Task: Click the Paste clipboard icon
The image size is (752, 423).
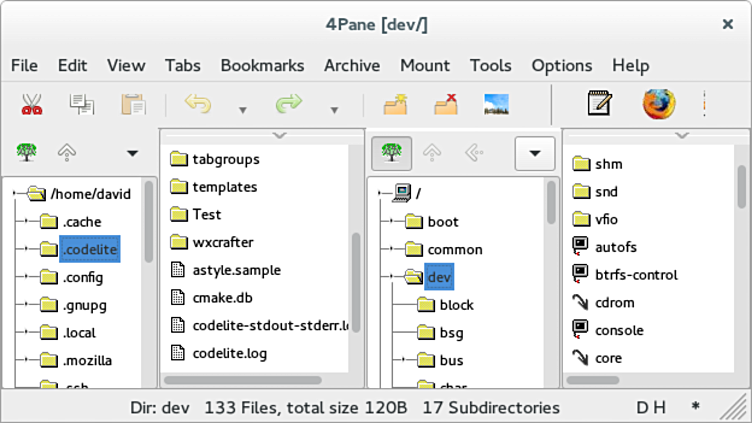Action: pyautogui.click(x=132, y=104)
